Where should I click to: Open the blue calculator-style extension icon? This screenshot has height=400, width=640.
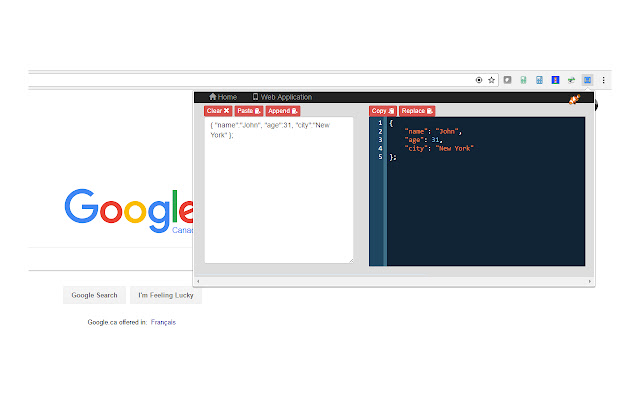[x=539, y=80]
